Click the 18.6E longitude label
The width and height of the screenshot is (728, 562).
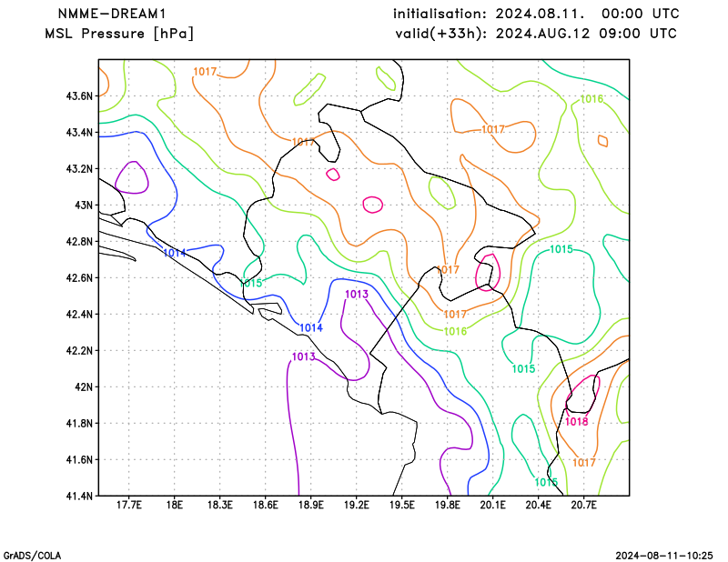265,506
